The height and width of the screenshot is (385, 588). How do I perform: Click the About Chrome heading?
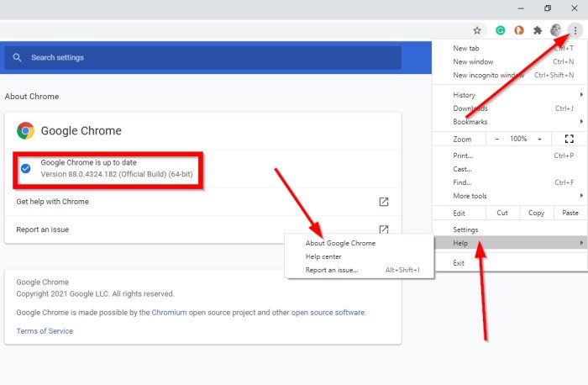[x=32, y=97]
